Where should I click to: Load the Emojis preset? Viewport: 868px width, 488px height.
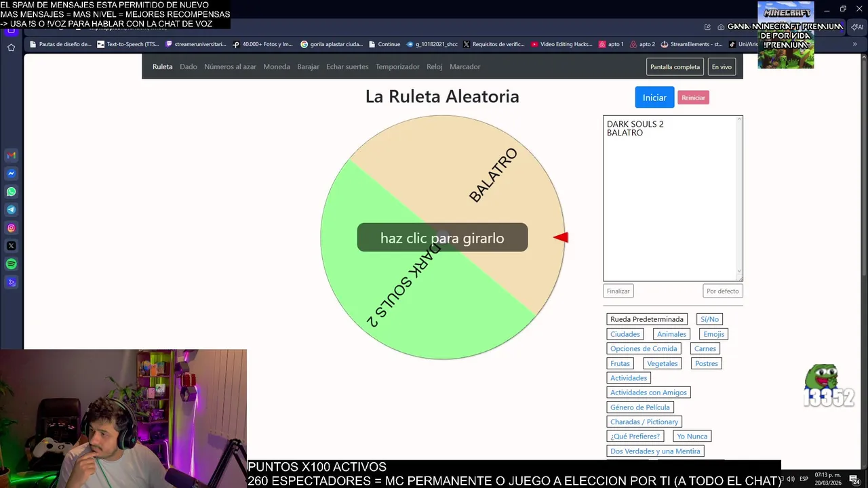[x=714, y=334]
